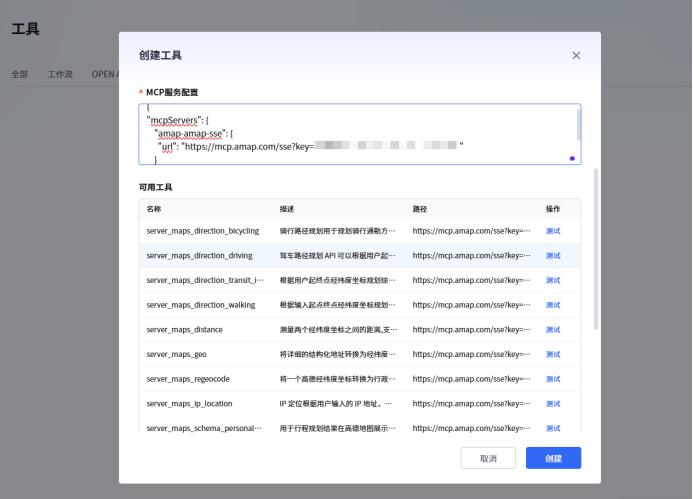Click the IP 定位 description cell
Screen dimensions: 693x499
click(x=336, y=404)
